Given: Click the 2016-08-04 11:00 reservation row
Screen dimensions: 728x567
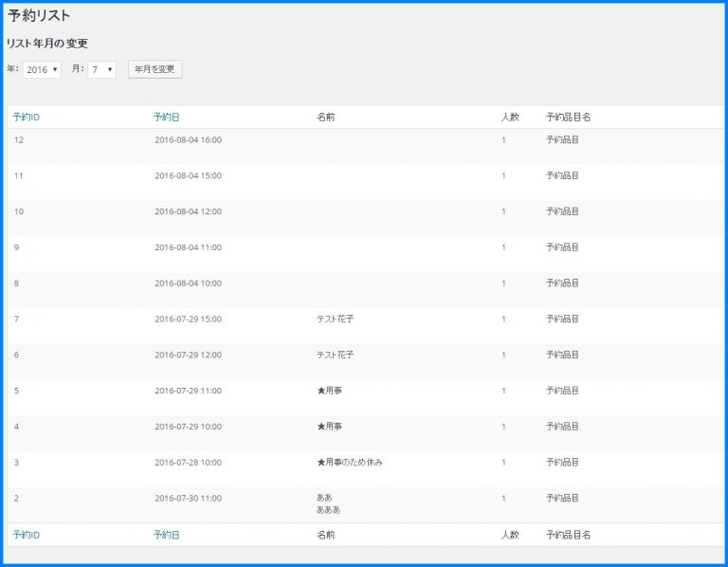Looking at the screenshot, I should 188,247.
